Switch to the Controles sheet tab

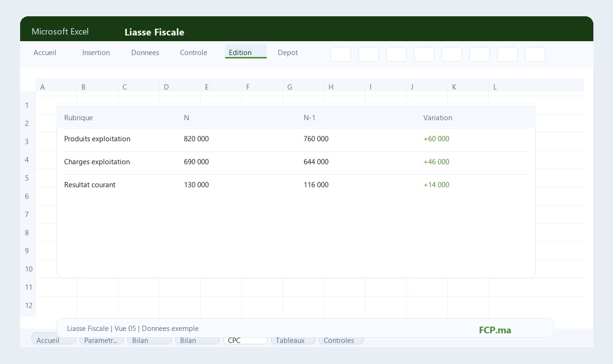pyautogui.click(x=341, y=340)
